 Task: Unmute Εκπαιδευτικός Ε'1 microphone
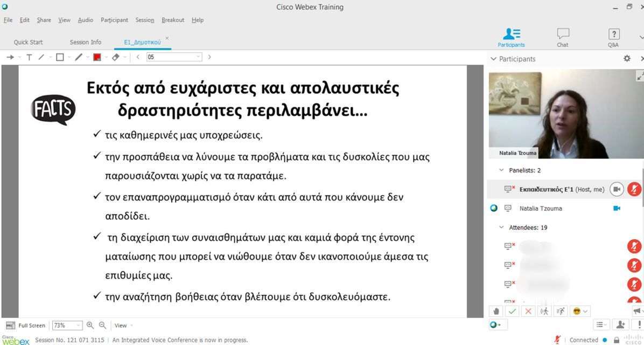[634, 189]
